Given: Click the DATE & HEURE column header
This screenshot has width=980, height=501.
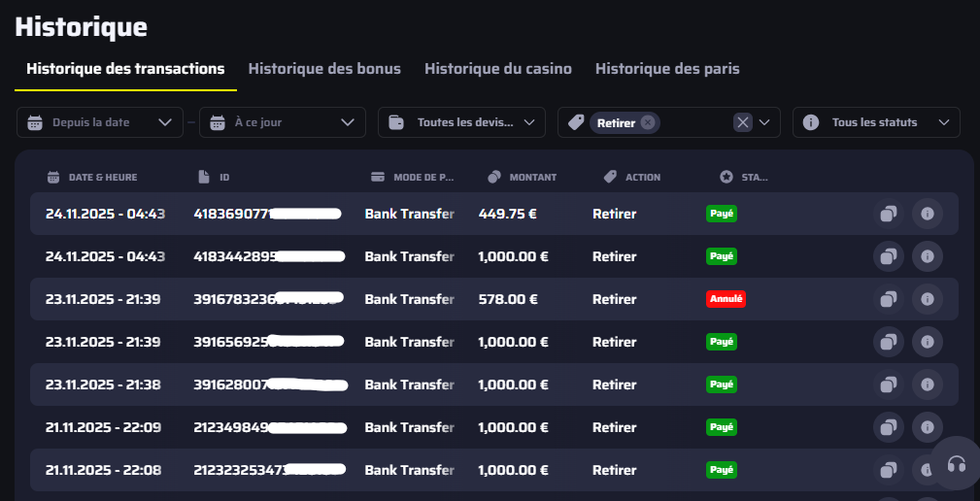Looking at the screenshot, I should 92,178.
